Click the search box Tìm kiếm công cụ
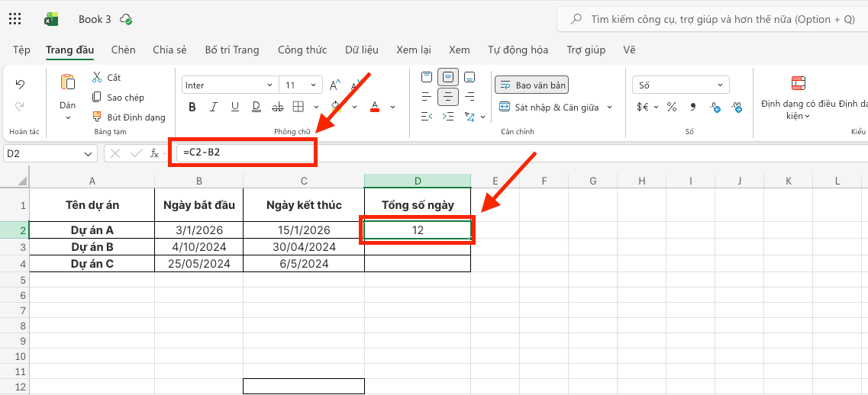 click(712, 19)
